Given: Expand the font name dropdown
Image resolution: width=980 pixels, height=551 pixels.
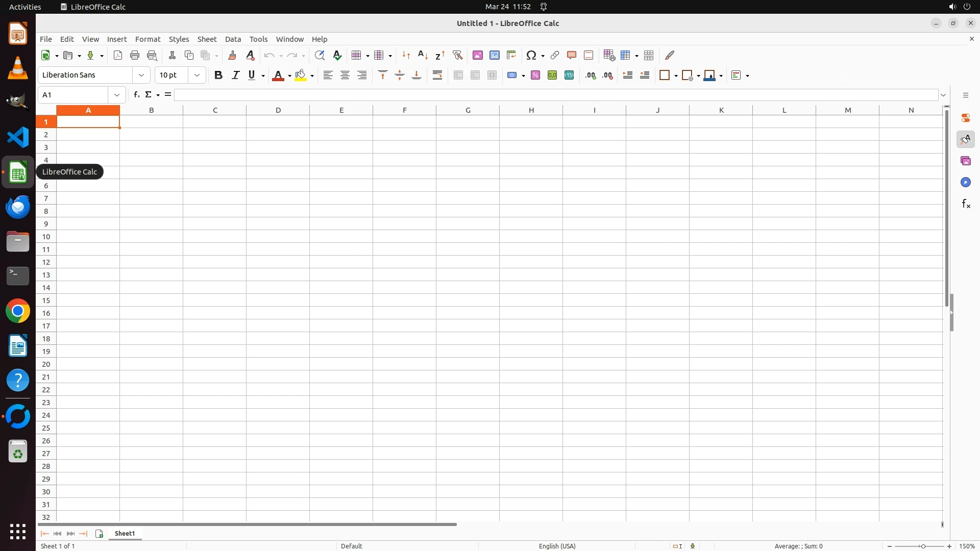Looking at the screenshot, I should [x=141, y=76].
